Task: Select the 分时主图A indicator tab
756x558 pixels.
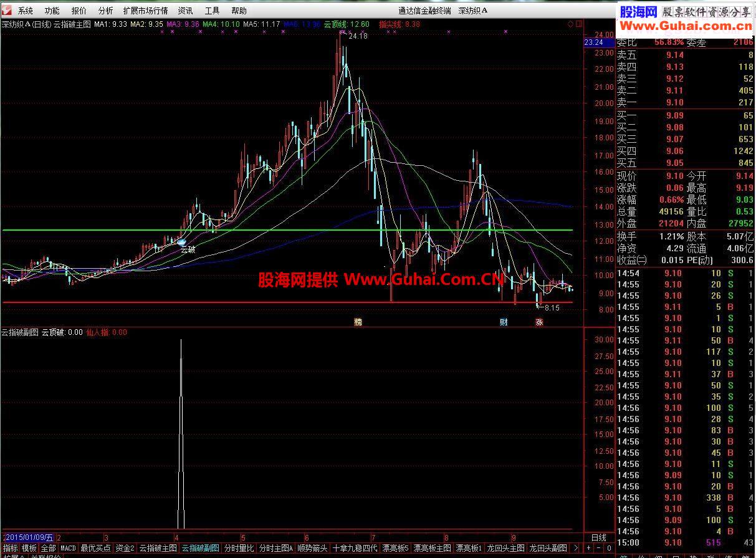Action: tap(275, 548)
